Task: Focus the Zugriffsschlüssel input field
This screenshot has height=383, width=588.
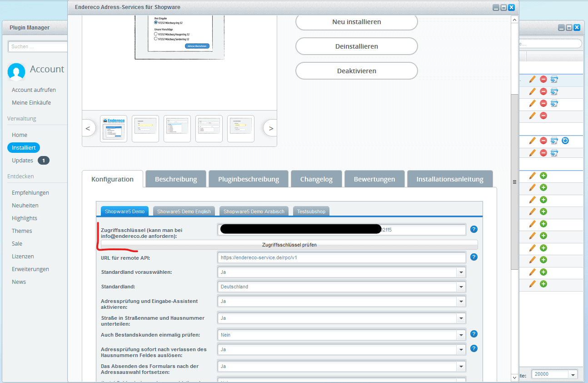Action: click(x=342, y=230)
